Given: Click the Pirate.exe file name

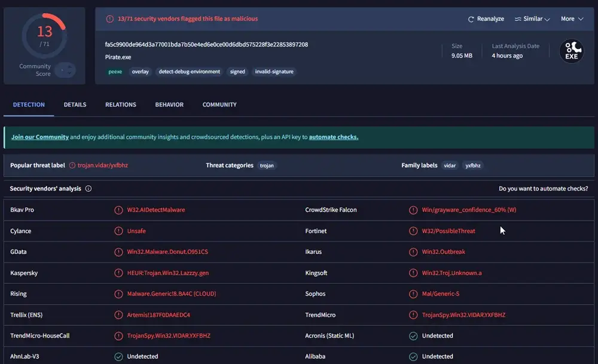Looking at the screenshot, I should pos(118,57).
